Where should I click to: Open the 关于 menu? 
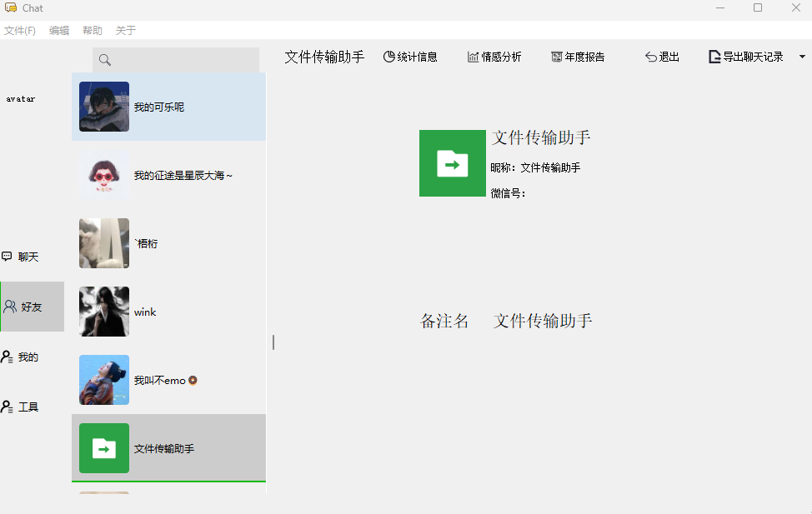click(x=125, y=31)
